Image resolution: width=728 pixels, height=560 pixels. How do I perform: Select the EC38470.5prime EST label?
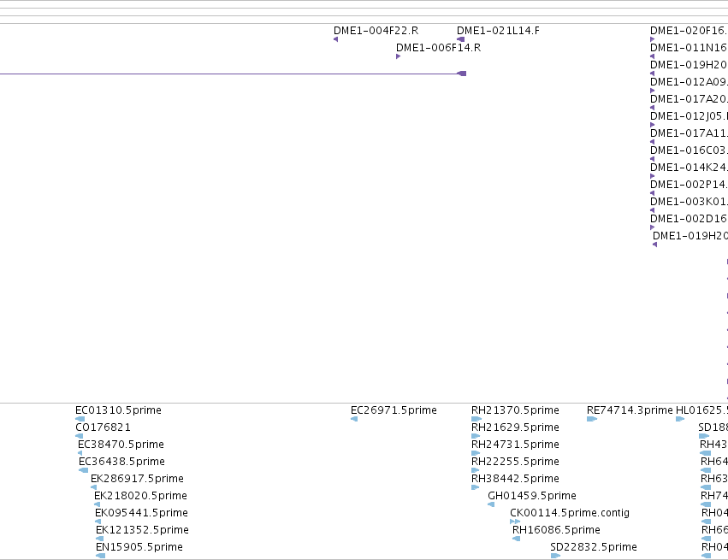click(121, 445)
